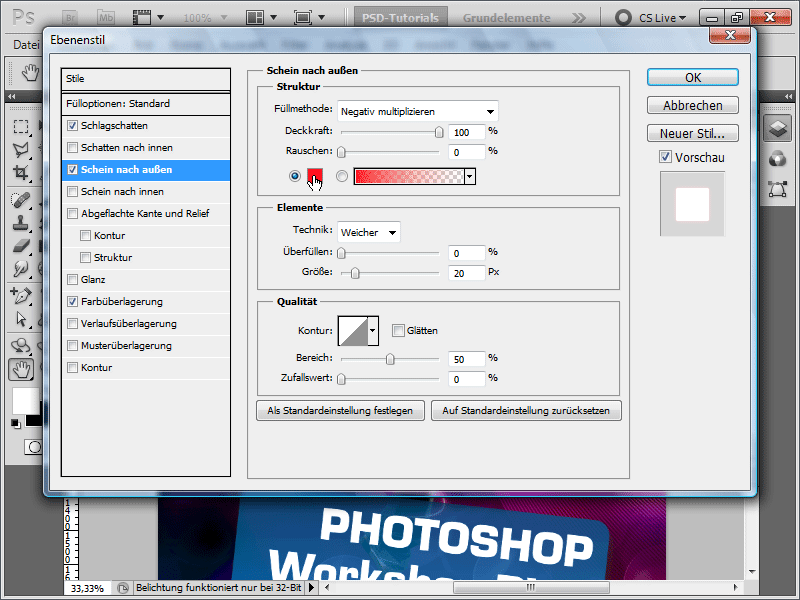
Task: Uncheck Schein nach außen checkbox
Action: pos(72,169)
